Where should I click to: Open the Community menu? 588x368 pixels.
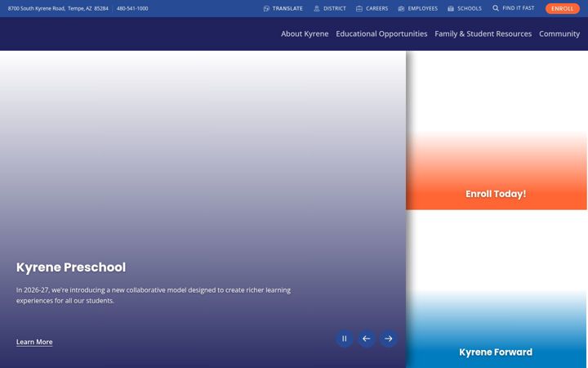(x=559, y=34)
